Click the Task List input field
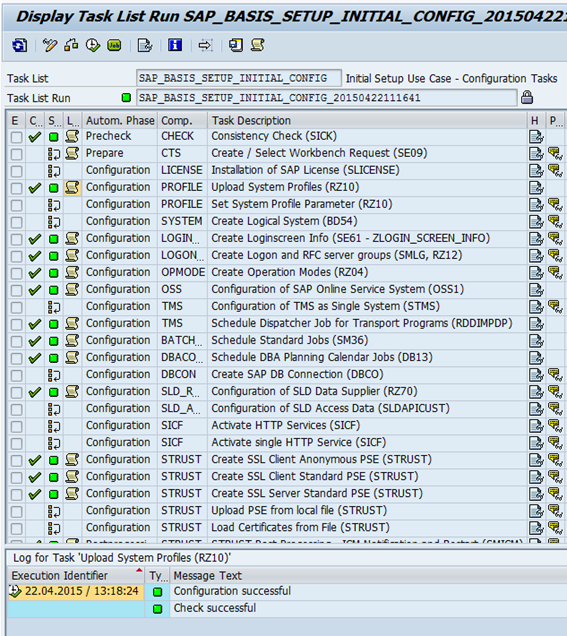The image size is (567, 636). [238, 78]
